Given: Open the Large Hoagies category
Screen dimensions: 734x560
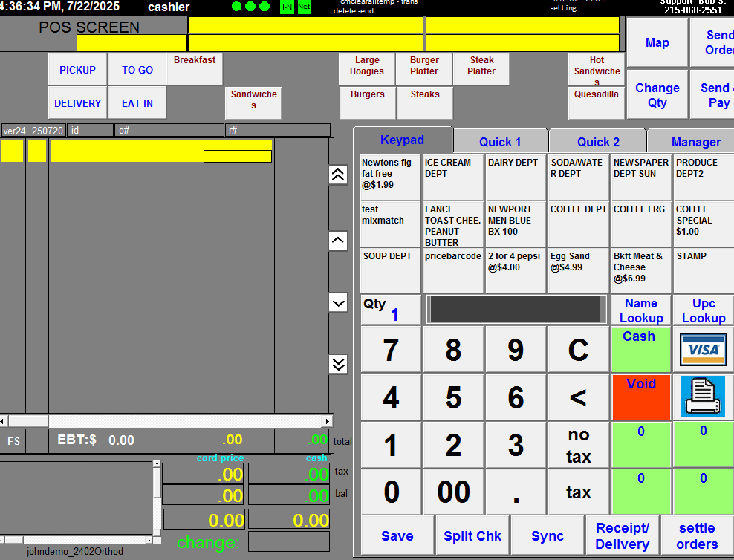Looking at the screenshot, I should [367, 69].
